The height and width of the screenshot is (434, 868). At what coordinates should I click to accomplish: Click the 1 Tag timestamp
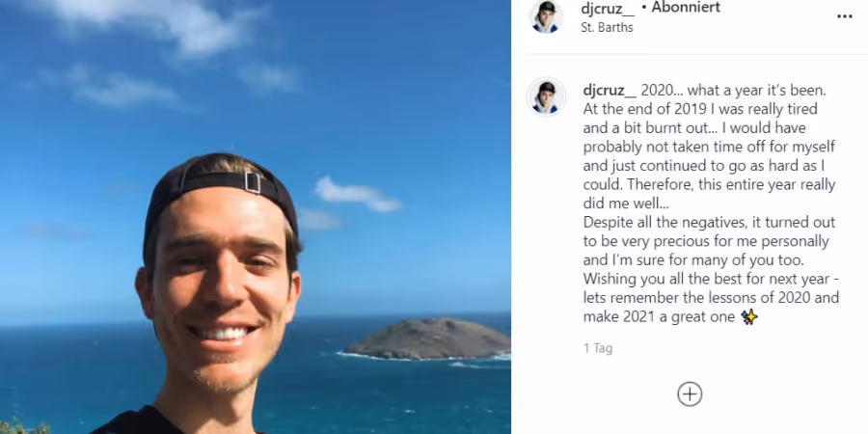coord(598,348)
